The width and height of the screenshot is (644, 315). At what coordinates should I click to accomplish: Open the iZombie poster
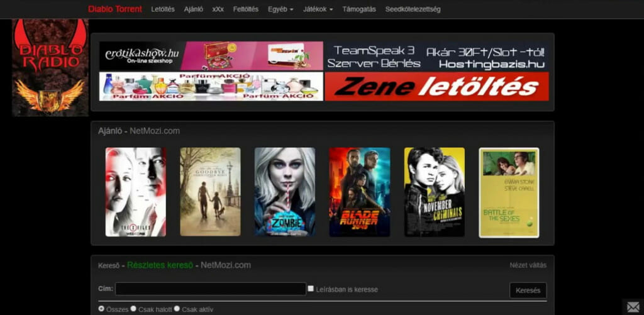(x=285, y=192)
